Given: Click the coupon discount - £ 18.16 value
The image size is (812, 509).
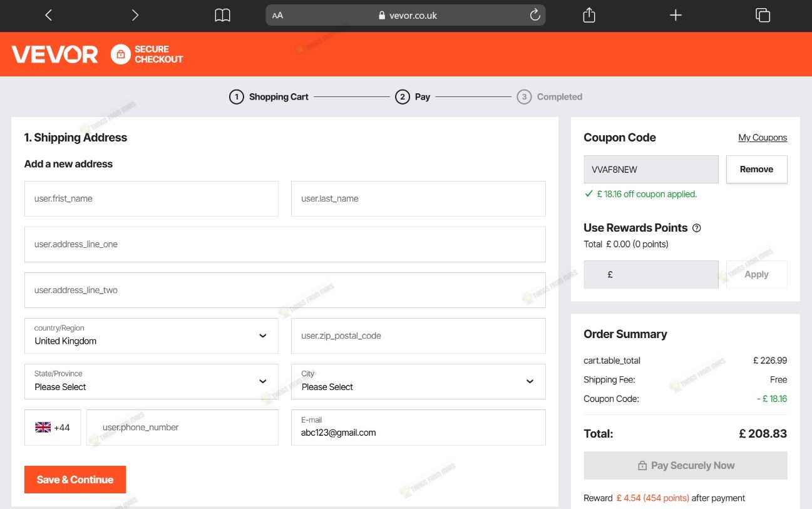Looking at the screenshot, I should [x=771, y=399].
